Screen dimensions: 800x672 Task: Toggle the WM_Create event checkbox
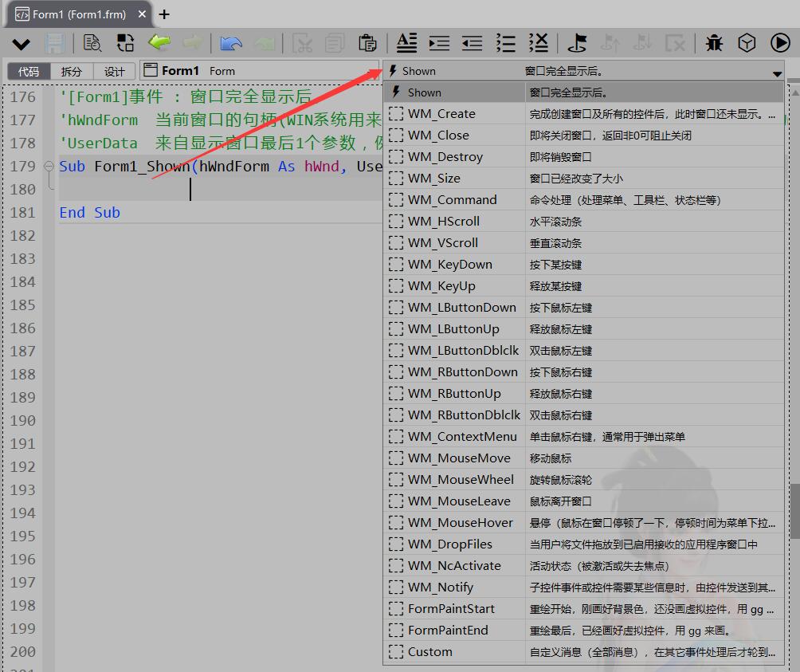396,114
